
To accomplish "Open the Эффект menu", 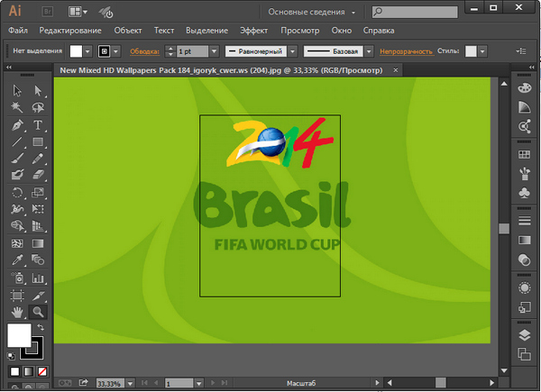I will tap(253, 31).
